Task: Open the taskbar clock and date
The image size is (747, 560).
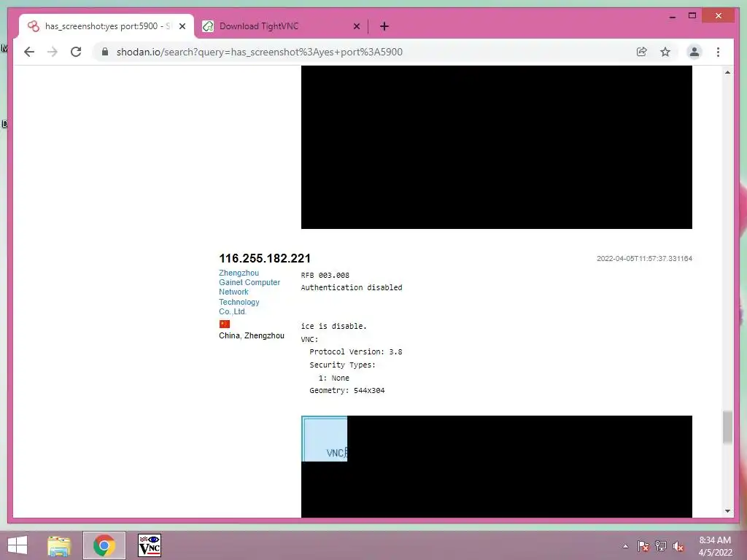Action: point(715,546)
